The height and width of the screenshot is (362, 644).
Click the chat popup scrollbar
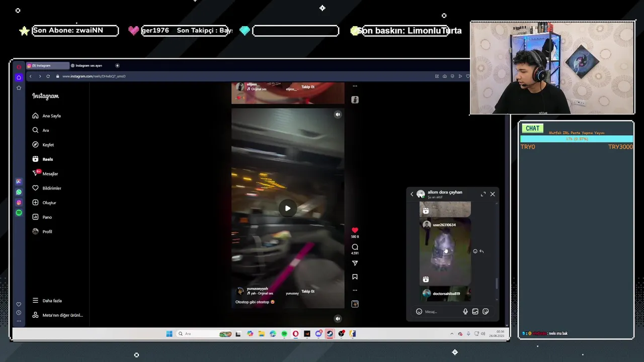click(x=497, y=284)
